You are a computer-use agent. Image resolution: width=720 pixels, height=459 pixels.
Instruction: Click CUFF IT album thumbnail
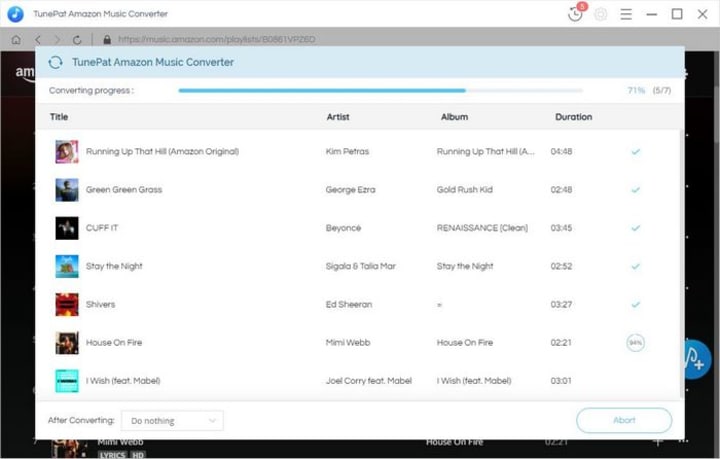(x=67, y=228)
